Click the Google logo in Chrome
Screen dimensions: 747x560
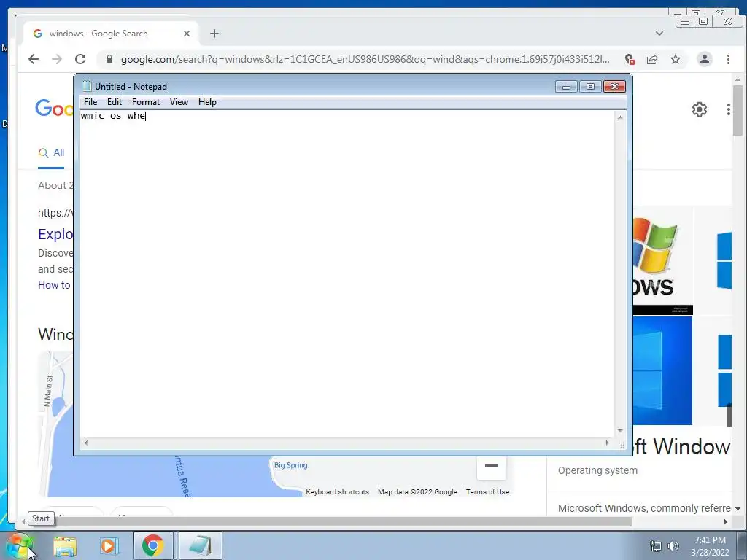point(54,109)
